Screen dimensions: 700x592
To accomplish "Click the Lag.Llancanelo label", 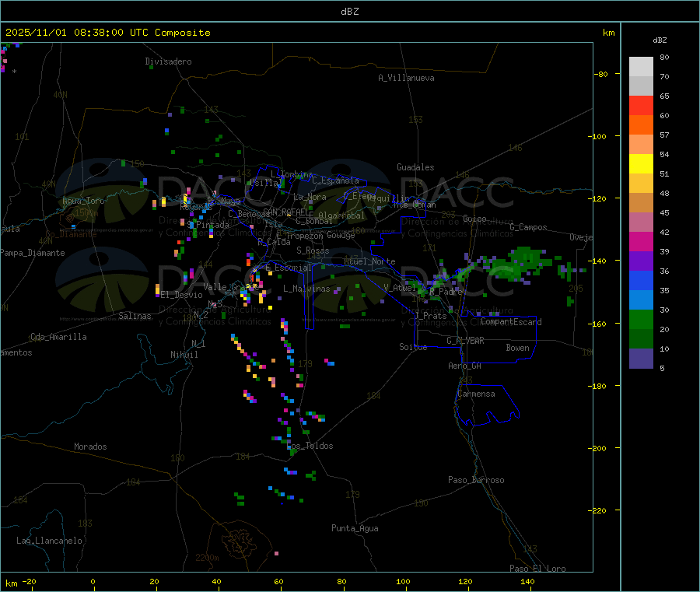I will [x=50, y=541].
